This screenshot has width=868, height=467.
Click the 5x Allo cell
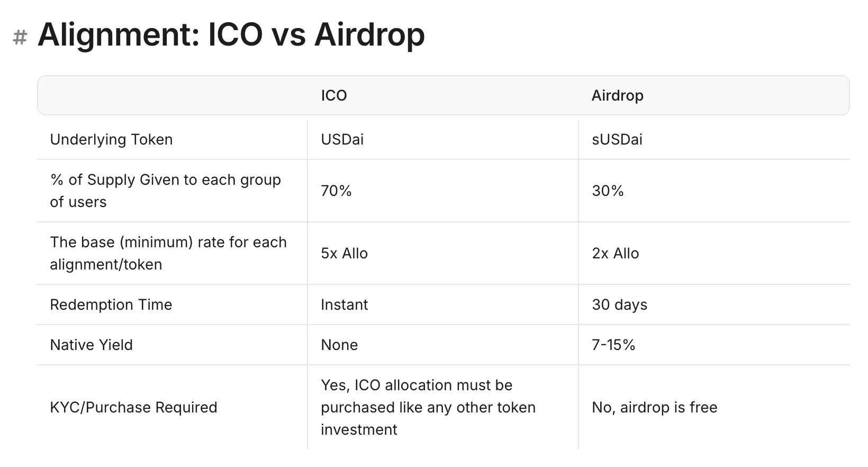pos(344,253)
